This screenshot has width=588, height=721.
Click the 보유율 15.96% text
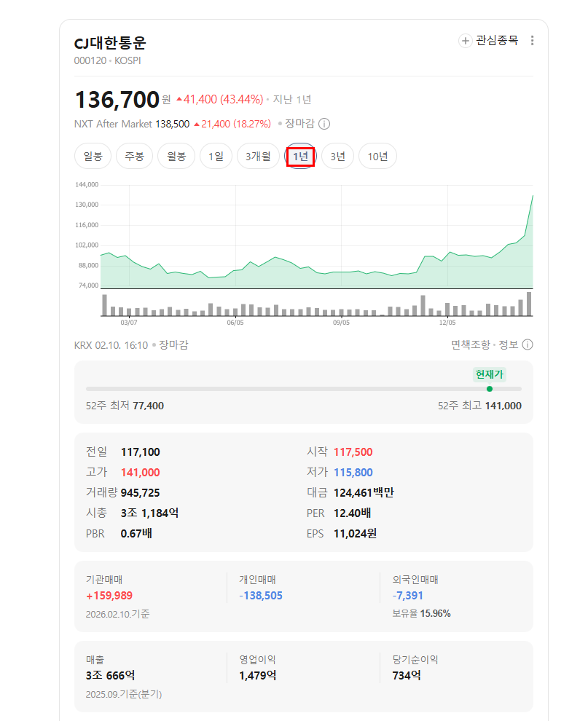421,613
